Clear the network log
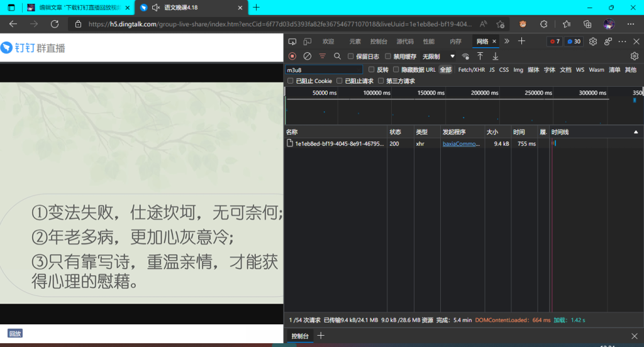 [x=308, y=57]
